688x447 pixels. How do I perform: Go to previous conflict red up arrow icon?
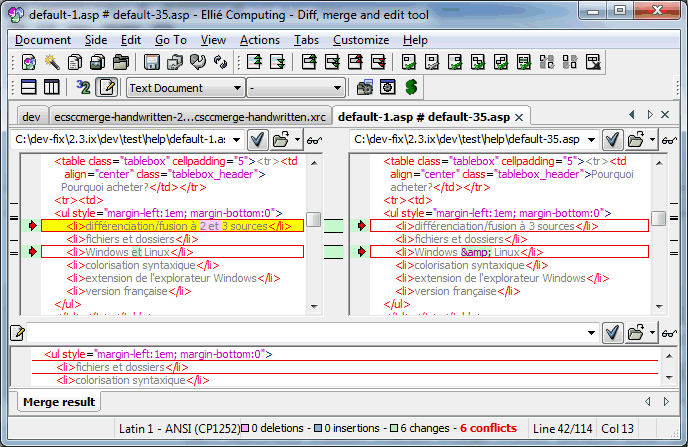(355, 62)
